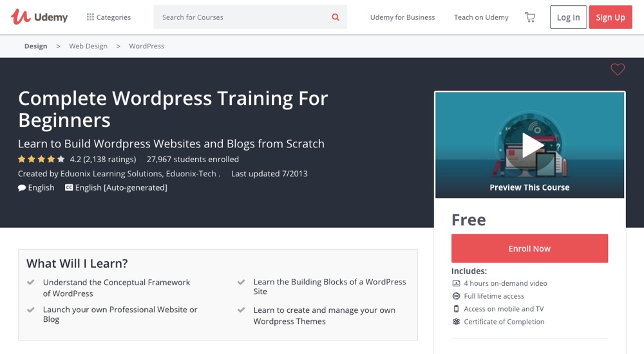644x354 pixels.
Task: Click Learn the Building Blocks of a WordPress Site
Action: pyautogui.click(x=330, y=286)
